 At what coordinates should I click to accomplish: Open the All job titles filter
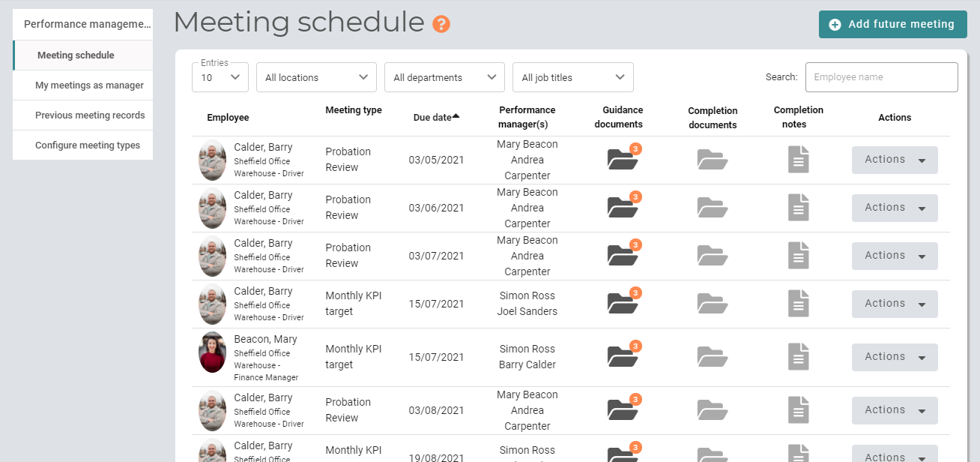pos(573,77)
